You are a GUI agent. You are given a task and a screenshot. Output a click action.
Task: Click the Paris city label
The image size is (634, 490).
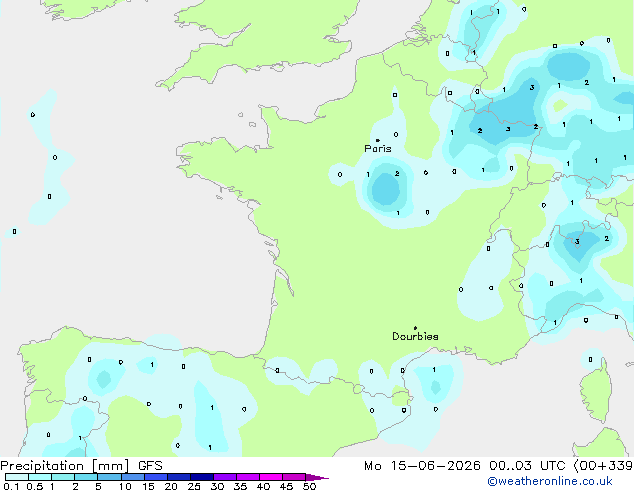click(x=378, y=149)
